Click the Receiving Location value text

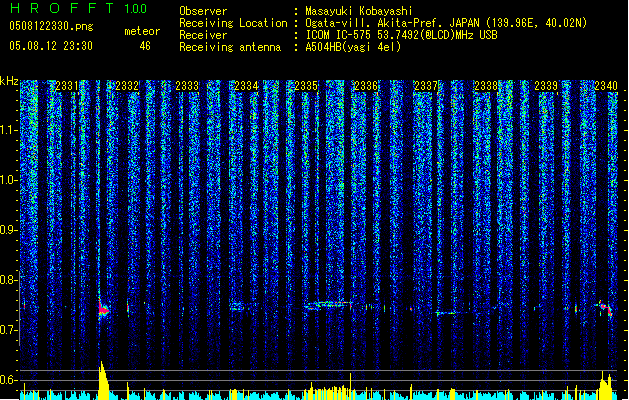tap(446, 23)
